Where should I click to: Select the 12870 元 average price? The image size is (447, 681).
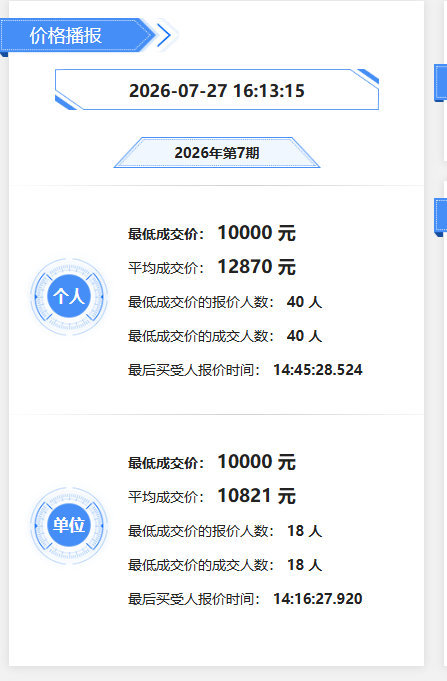[x=256, y=267]
